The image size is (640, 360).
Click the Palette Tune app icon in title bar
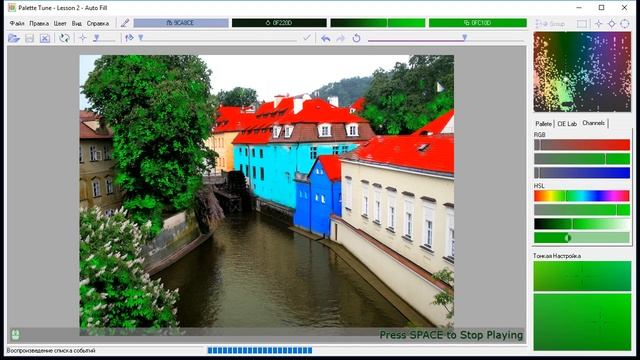[12, 7]
